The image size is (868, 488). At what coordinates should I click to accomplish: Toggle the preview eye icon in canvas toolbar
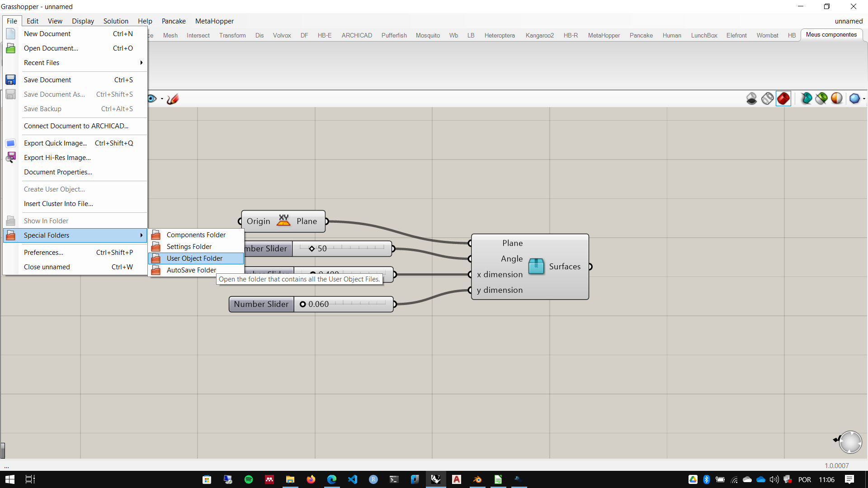152,99
